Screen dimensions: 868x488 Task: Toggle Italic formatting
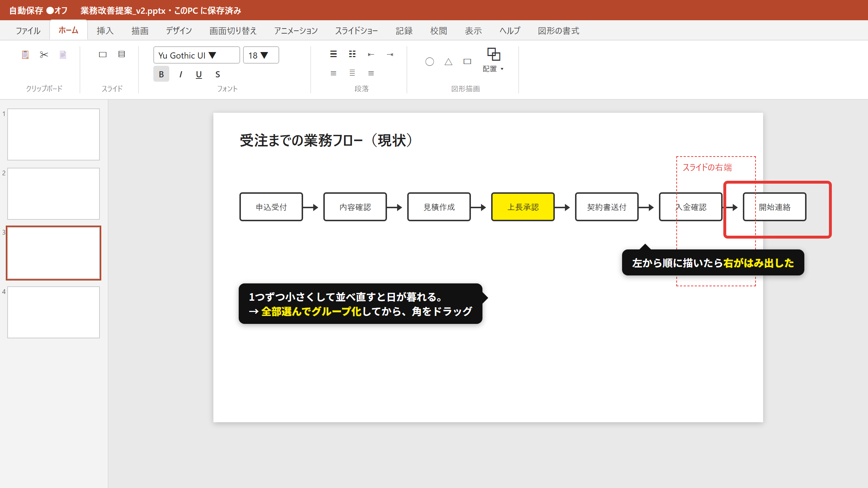click(180, 74)
